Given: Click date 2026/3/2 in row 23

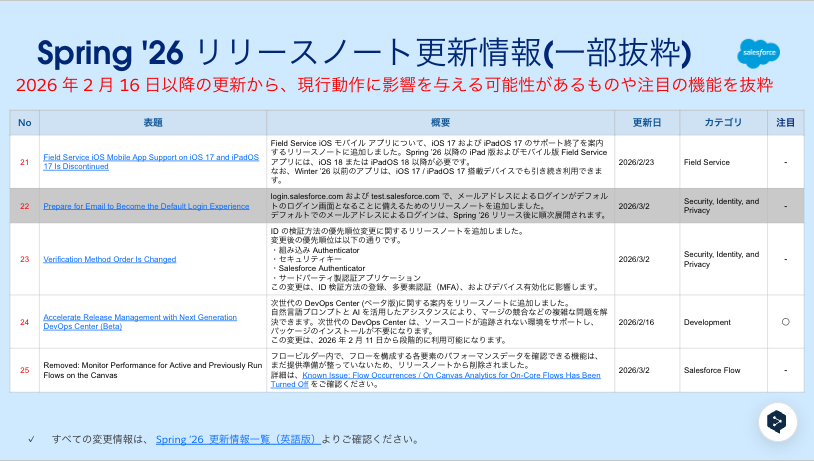Looking at the screenshot, I should tap(634, 259).
